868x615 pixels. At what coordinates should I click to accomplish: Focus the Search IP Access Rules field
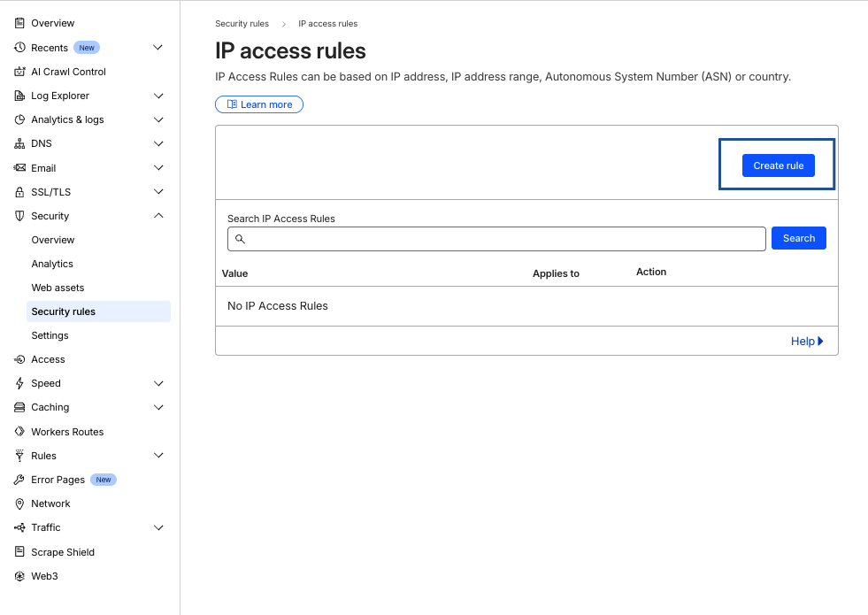pos(496,239)
